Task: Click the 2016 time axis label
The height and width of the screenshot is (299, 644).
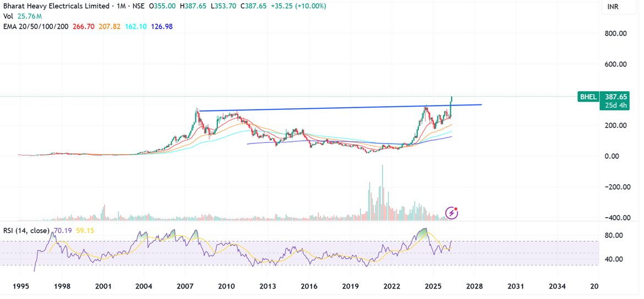Action: click(x=309, y=286)
